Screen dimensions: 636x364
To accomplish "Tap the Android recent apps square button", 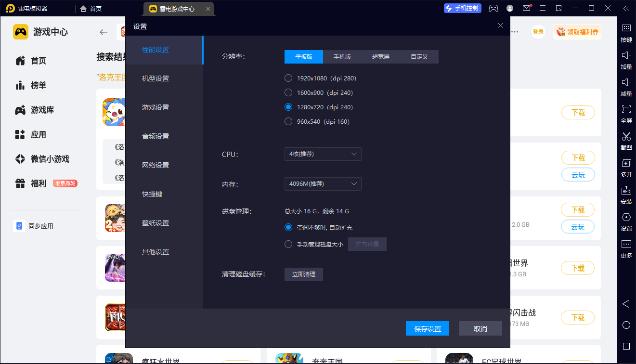I will (x=626, y=346).
